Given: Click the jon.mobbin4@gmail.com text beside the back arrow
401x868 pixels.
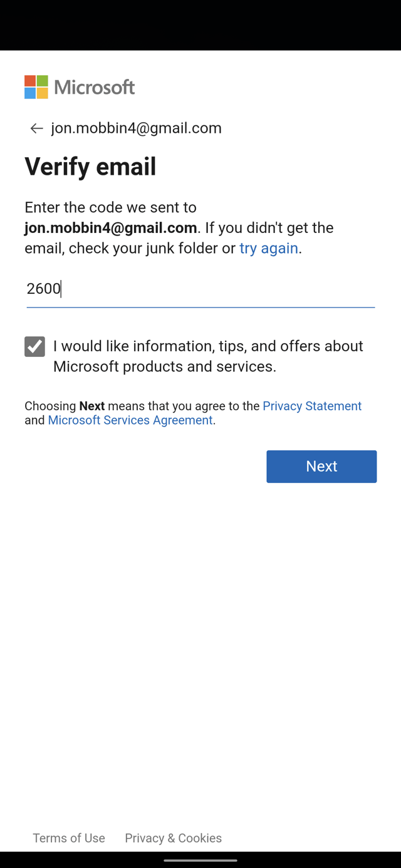Looking at the screenshot, I should coord(137,128).
